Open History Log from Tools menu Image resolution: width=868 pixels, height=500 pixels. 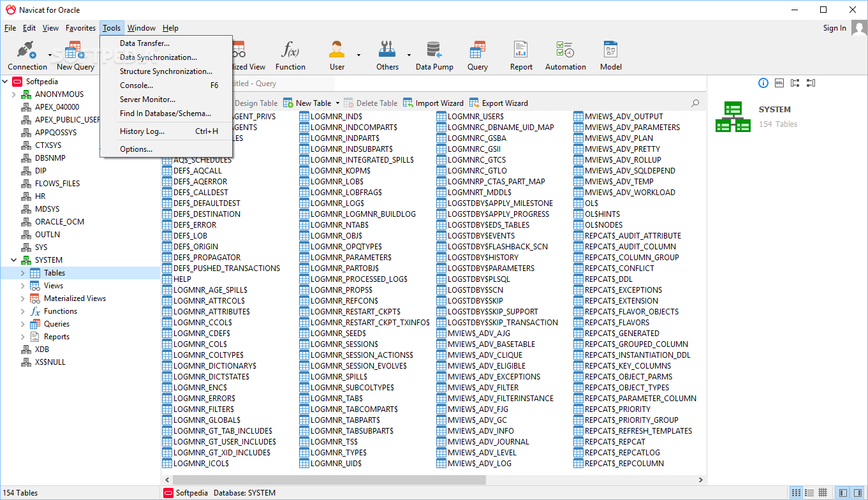tap(166, 131)
